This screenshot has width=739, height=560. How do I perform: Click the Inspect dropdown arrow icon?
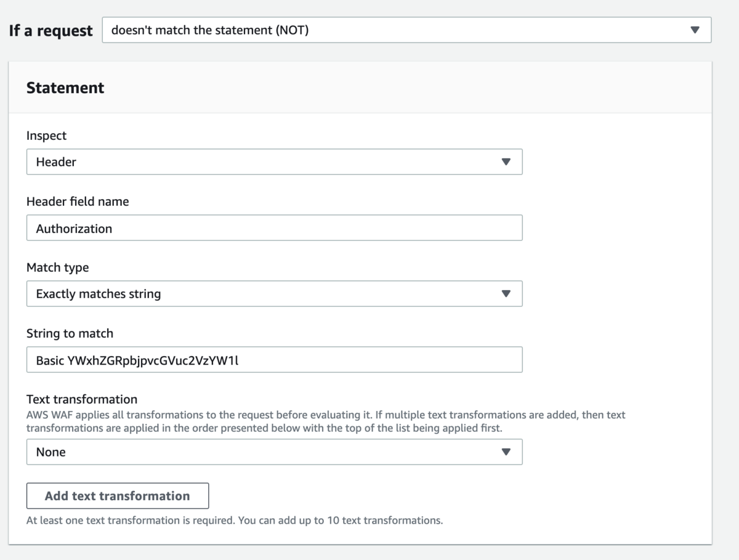(x=506, y=162)
